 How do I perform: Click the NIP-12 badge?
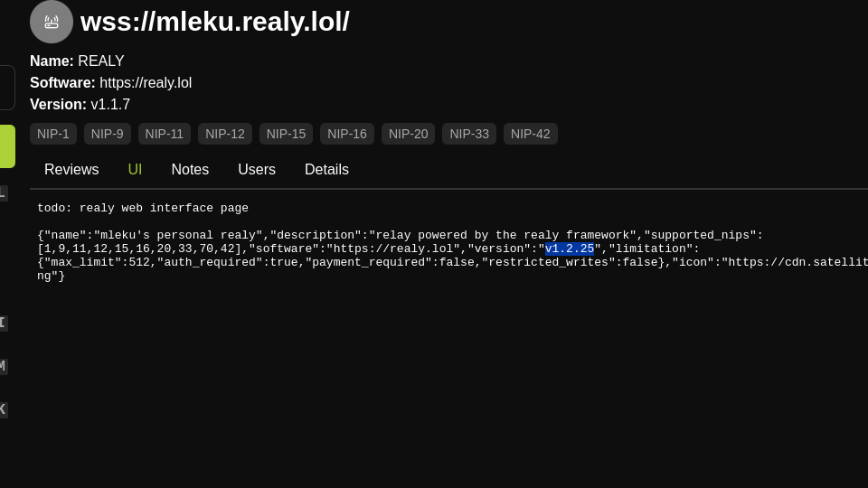[x=225, y=134]
